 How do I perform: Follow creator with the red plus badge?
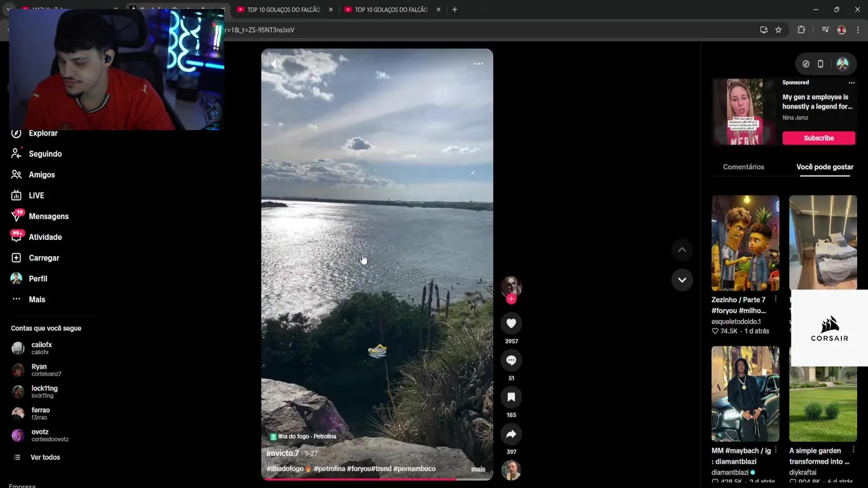click(511, 299)
